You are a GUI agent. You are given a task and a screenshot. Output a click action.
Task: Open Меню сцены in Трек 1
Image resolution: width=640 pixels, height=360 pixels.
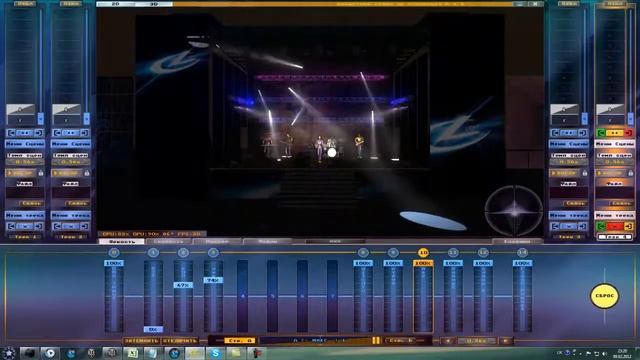[25, 144]
